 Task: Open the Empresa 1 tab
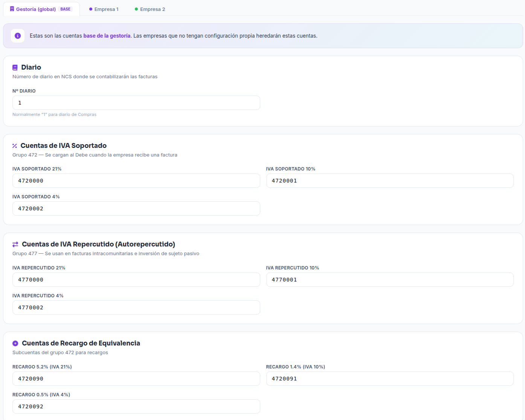(104, 9)
